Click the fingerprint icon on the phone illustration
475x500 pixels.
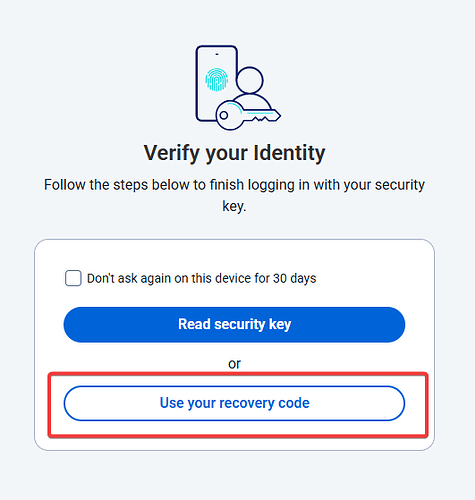click(217, 80)
